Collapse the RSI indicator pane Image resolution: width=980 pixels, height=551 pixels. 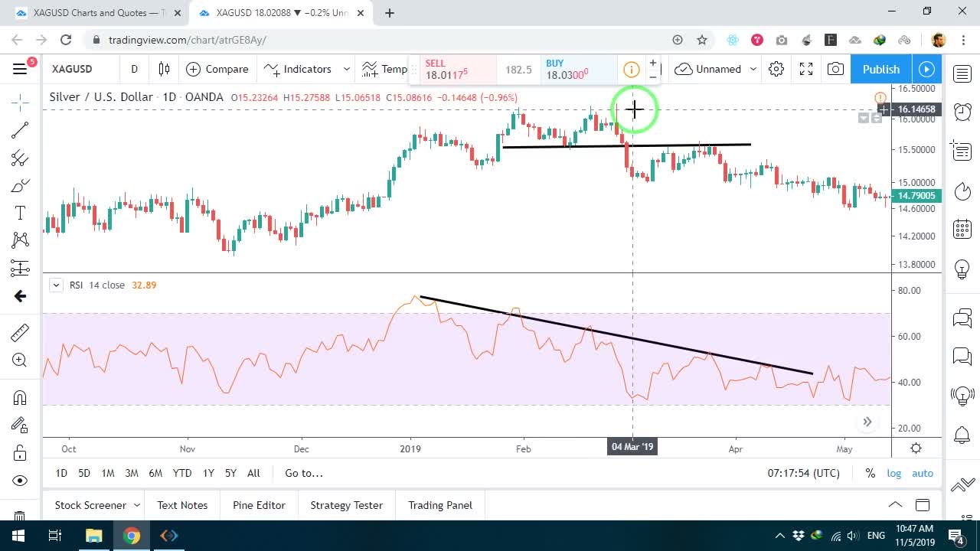click(56, 285)
